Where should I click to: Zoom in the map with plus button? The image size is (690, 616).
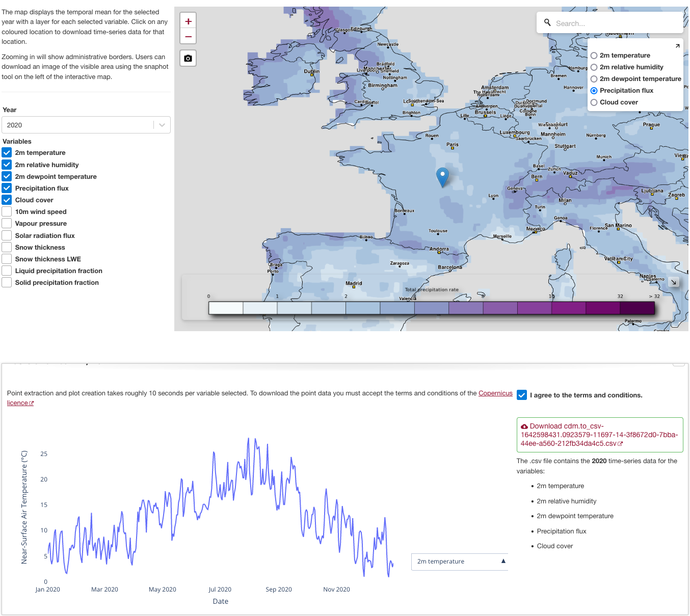(188, 21)
